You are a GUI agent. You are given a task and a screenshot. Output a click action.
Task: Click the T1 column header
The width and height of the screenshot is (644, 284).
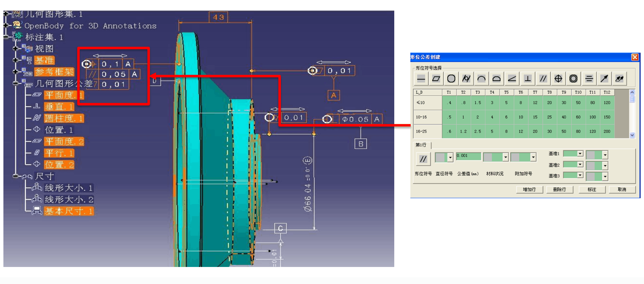pyautogui.click(x=449, y=92)
